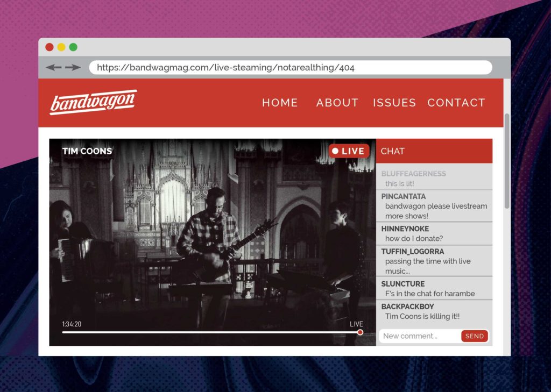Click the red close window dot
This screenshot has height=392, width=551.
click(x=50, y=47)
